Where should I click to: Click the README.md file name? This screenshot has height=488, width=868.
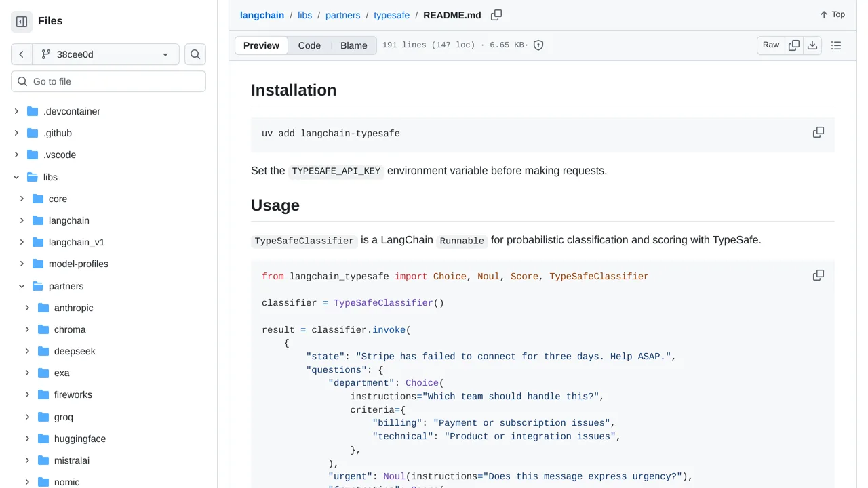pyautogui.click(x=452, y=15)
